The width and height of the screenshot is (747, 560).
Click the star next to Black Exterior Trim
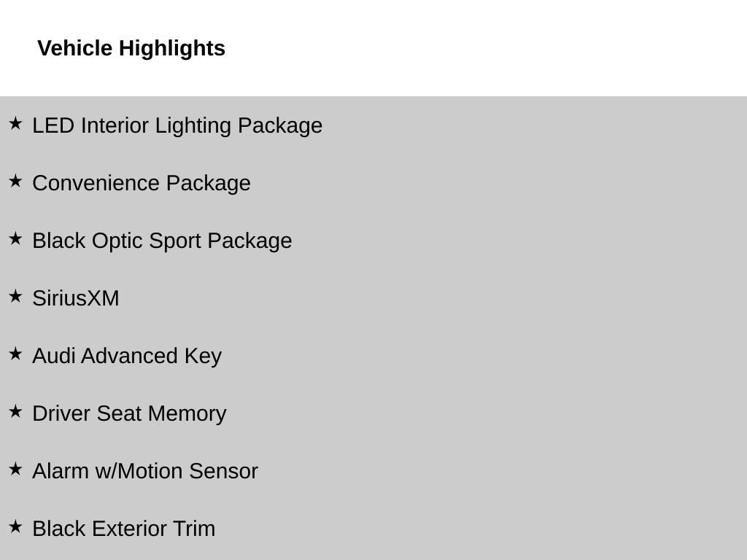pos(15,527)
